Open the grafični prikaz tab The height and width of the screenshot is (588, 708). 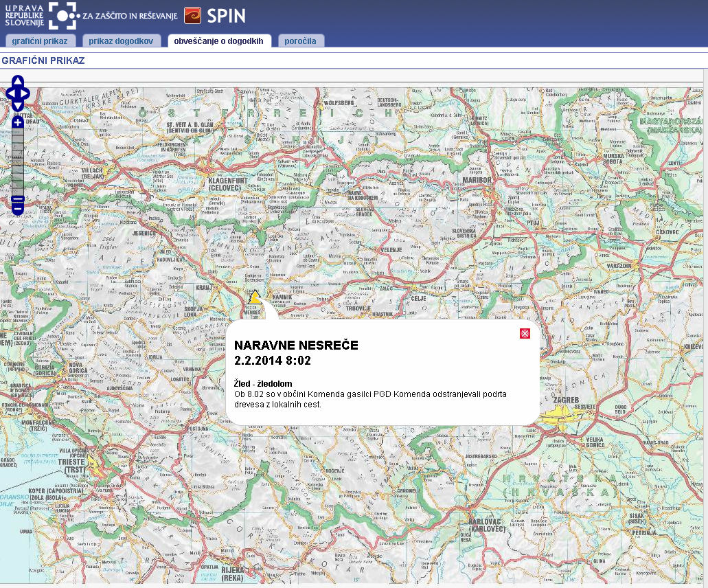click(40, 41)
